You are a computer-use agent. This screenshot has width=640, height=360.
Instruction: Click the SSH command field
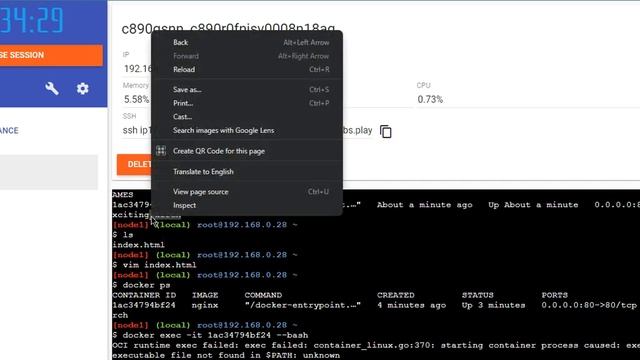[247, 131]
